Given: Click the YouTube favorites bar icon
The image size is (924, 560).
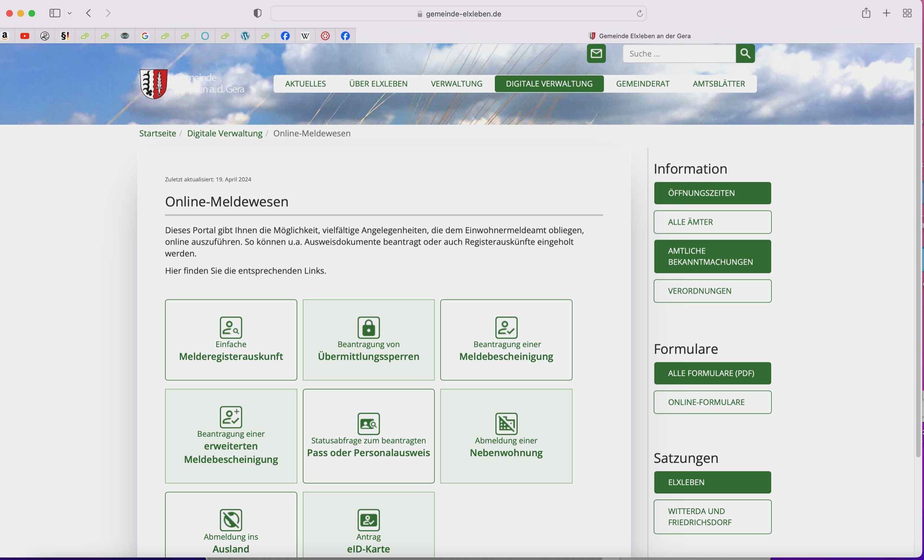Looking at the screenshot, I should coord(25,36).
